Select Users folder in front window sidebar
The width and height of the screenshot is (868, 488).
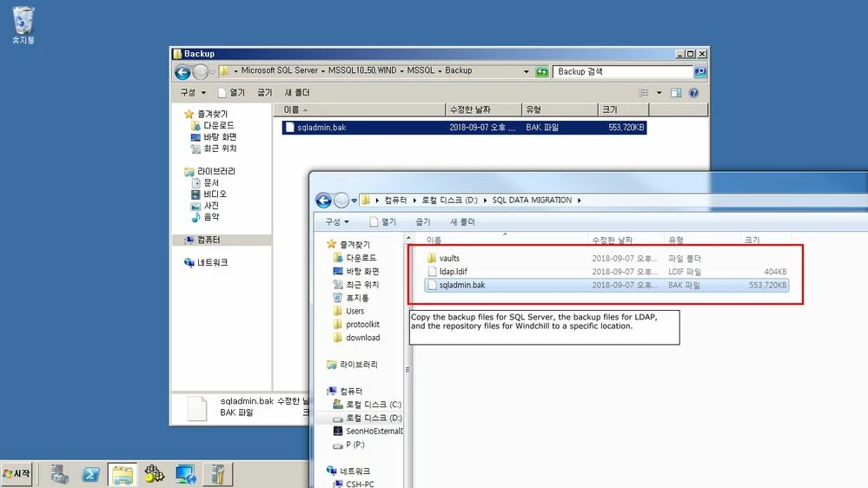[x=348, y=311]
